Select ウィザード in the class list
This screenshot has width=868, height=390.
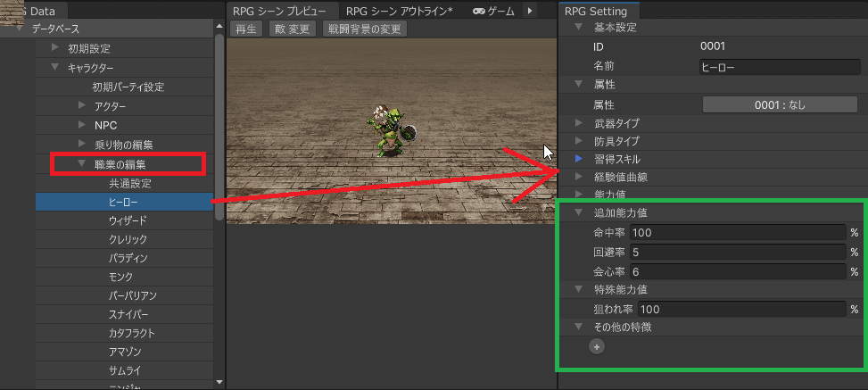128,220
